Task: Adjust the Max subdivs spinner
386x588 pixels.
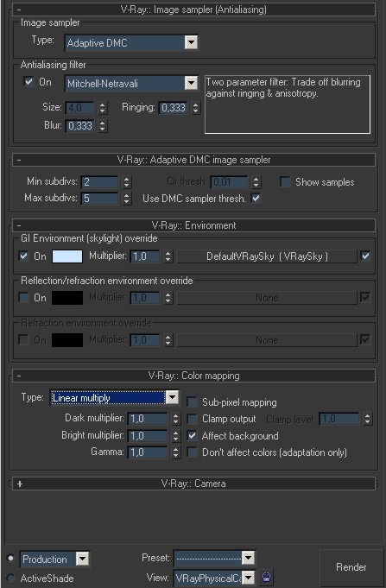Action: pos(126,199)
